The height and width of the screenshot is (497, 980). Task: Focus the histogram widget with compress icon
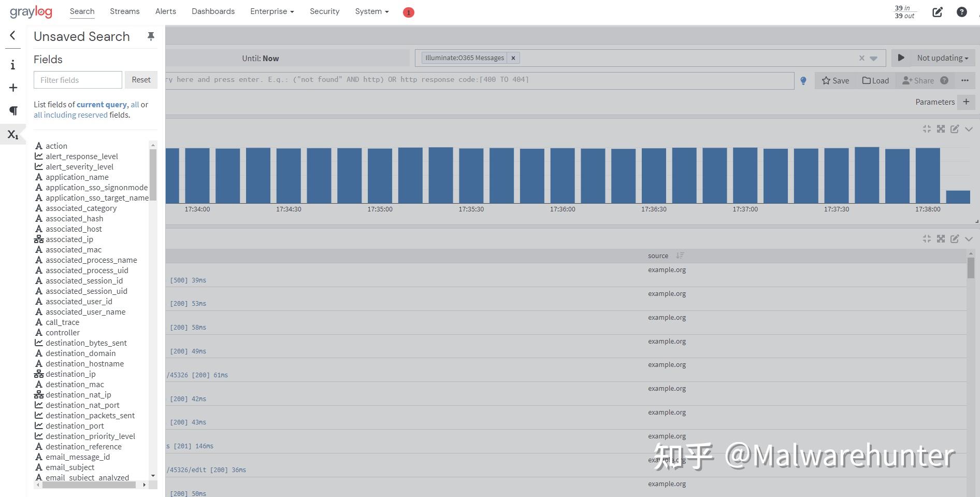coord(927,129)
